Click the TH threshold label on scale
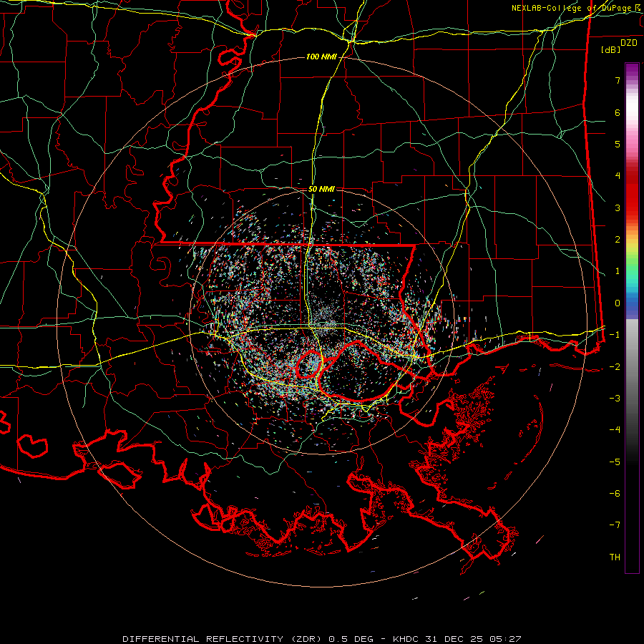Screen dimensions: 644x644 coord(615,557)
